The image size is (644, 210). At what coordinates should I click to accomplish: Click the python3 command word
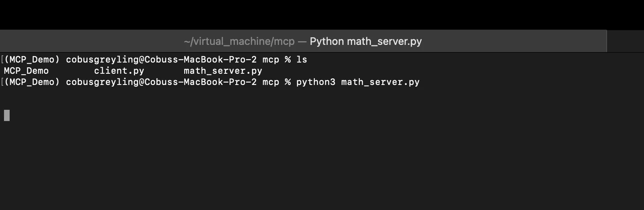[x=316, y=82]
